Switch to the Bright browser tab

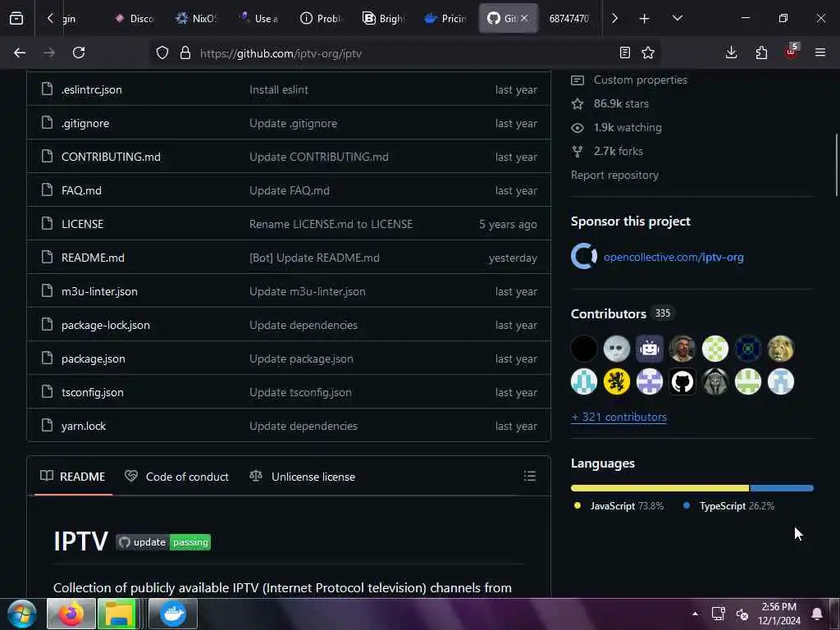(x=383, y=18)
